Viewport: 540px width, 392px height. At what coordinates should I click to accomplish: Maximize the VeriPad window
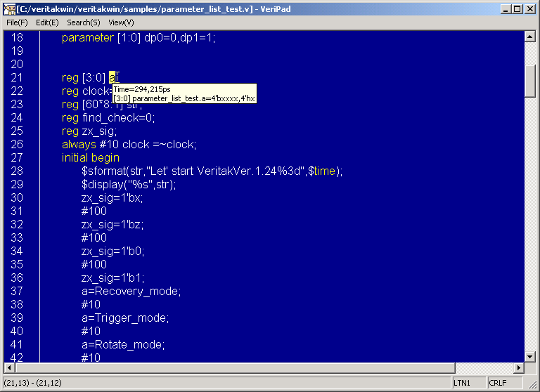[517, 9]
